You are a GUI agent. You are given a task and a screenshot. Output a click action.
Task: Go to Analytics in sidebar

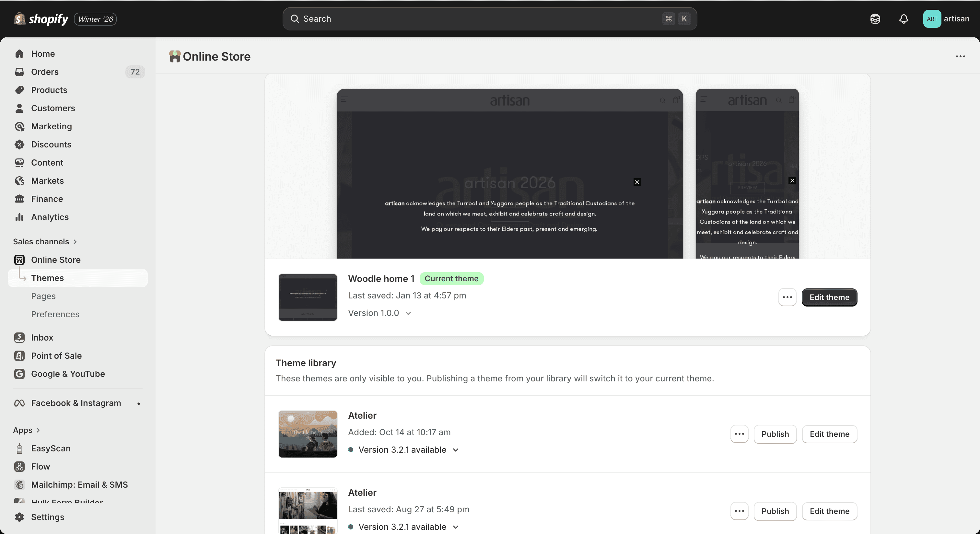[x=50, y=217]
